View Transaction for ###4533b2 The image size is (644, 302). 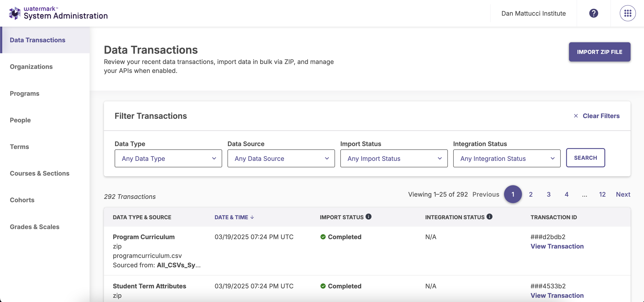click(557, 296)
